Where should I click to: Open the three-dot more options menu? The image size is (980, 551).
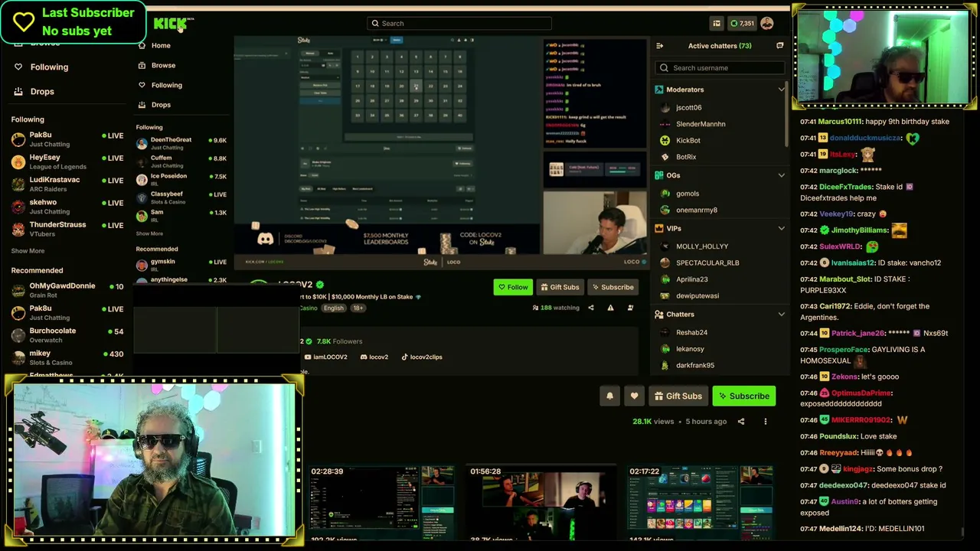pos(765,421)
